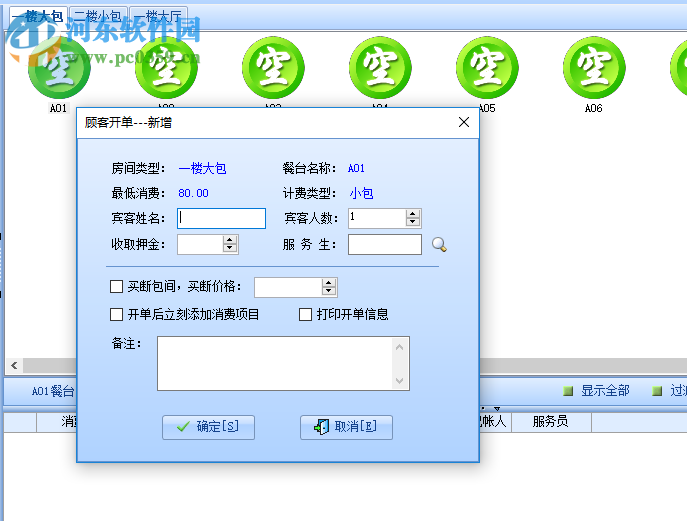Select the A01 empty table icon
687x521 pixels.
point(59,68)
